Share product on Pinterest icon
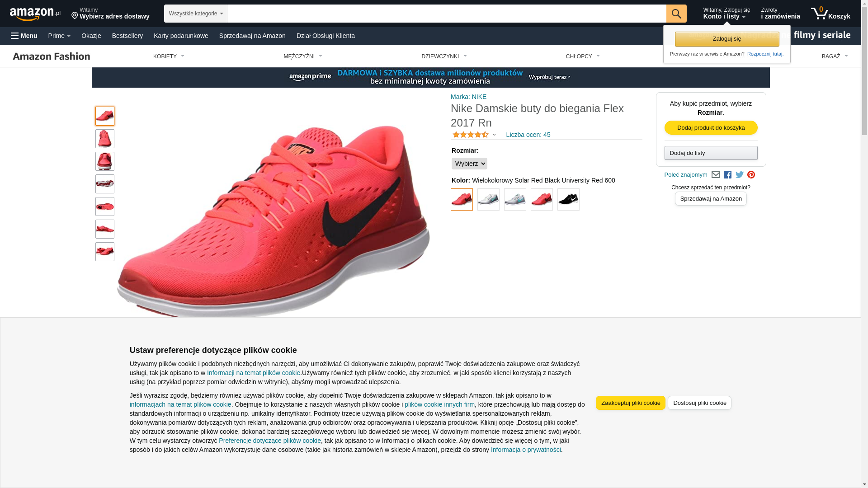 click(751, 175)
